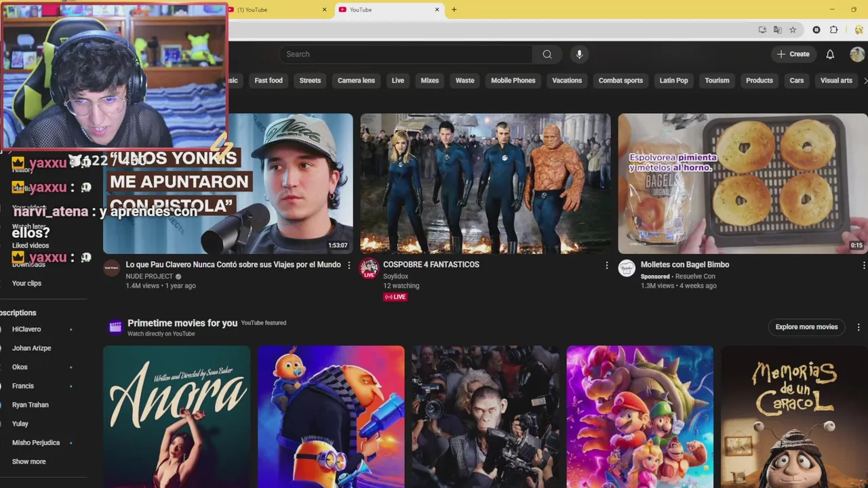This screenshot has width=868, height=488.
Task: Click Explore more movies button
Action: [x=806, y=327]
